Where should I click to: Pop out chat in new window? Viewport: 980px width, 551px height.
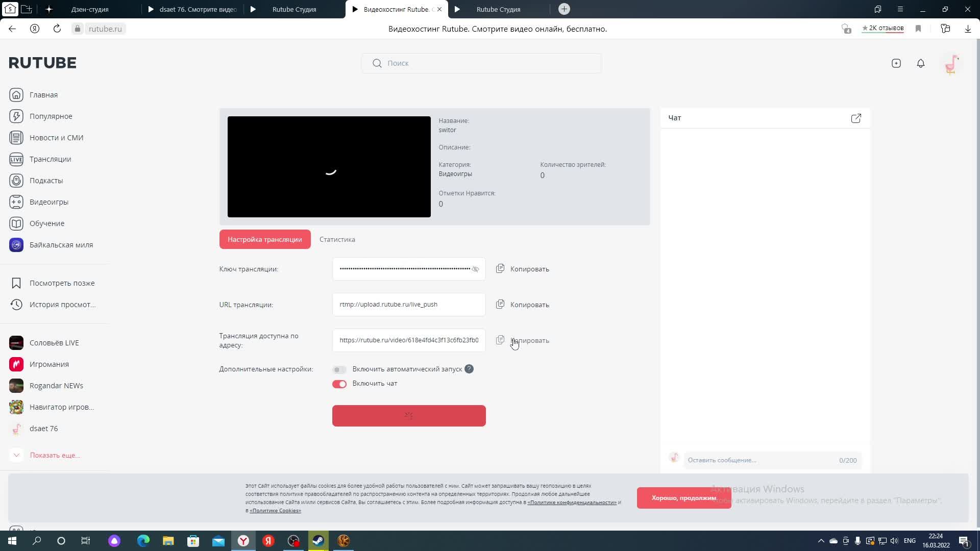(856, 118)
